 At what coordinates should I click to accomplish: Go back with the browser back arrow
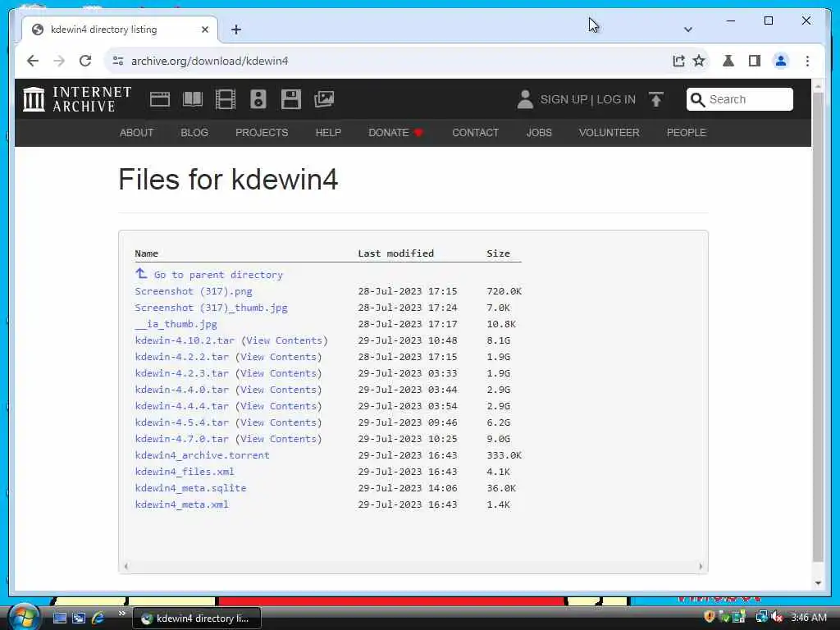pyautogui.click(x=33, y=61)
